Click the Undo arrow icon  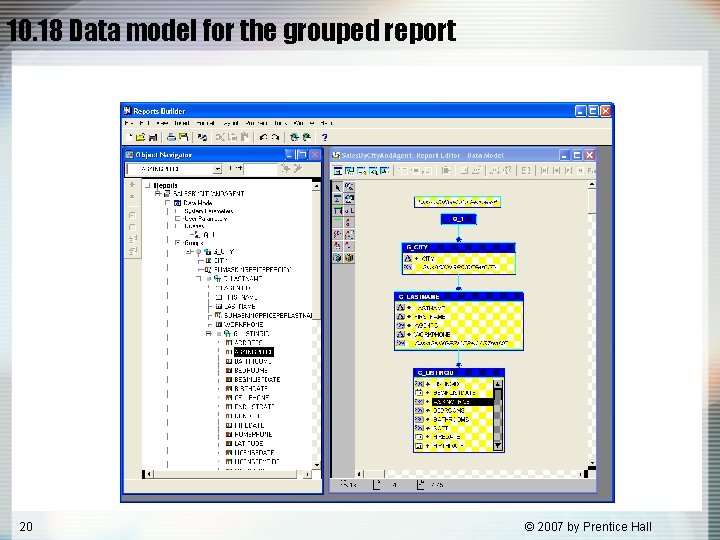(263, 137)
